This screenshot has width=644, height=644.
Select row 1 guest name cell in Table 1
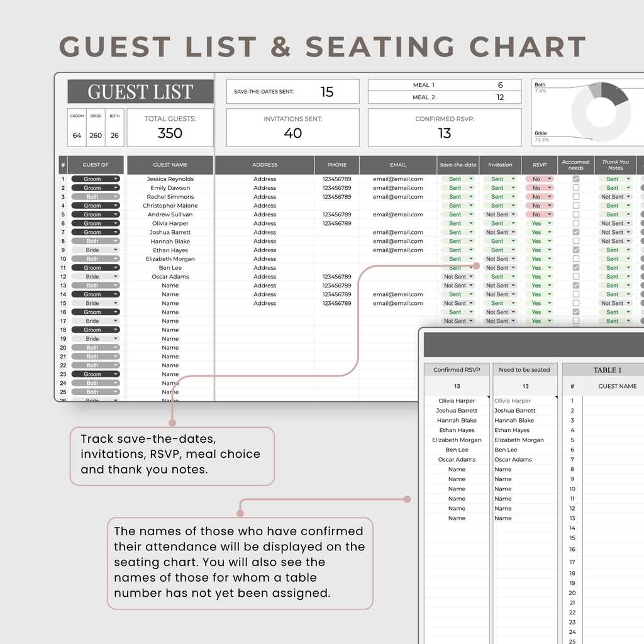pyautogui.click(x=614, y=401)
